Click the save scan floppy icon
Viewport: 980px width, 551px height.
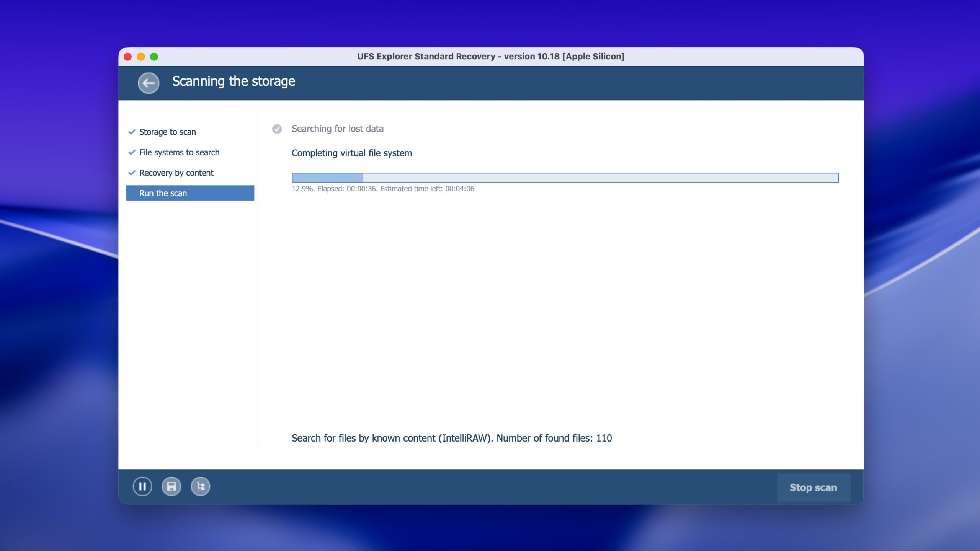171,486
